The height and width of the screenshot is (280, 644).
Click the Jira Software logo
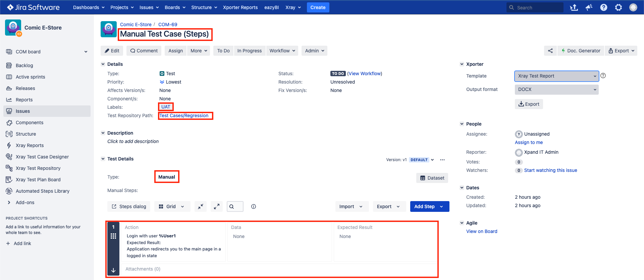pos(33,7)
